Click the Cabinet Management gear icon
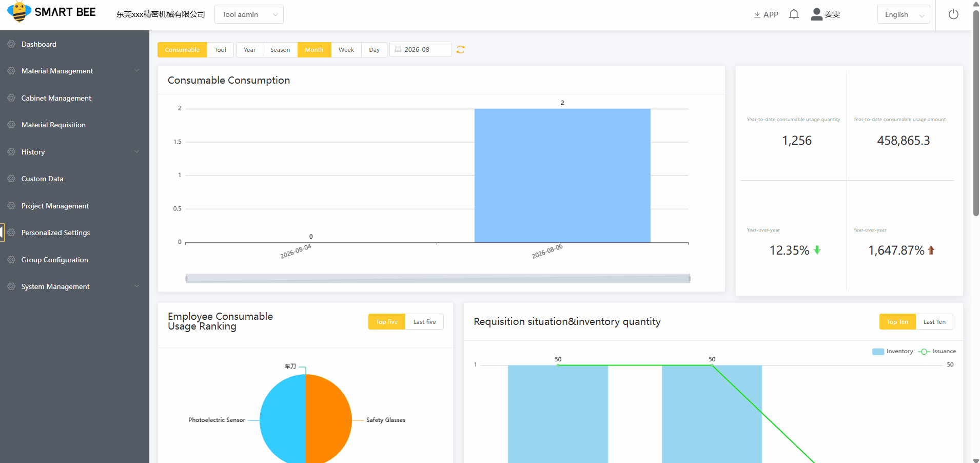 coord(11,98)
